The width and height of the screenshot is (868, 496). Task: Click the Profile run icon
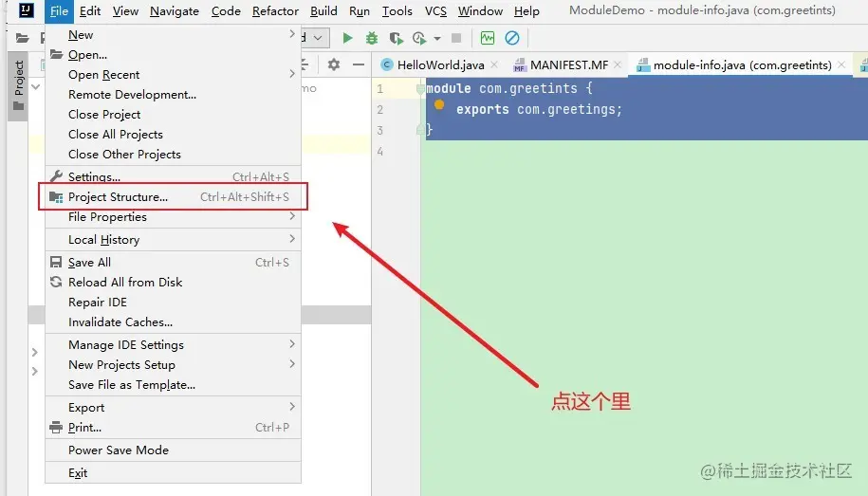coord(419,38)
